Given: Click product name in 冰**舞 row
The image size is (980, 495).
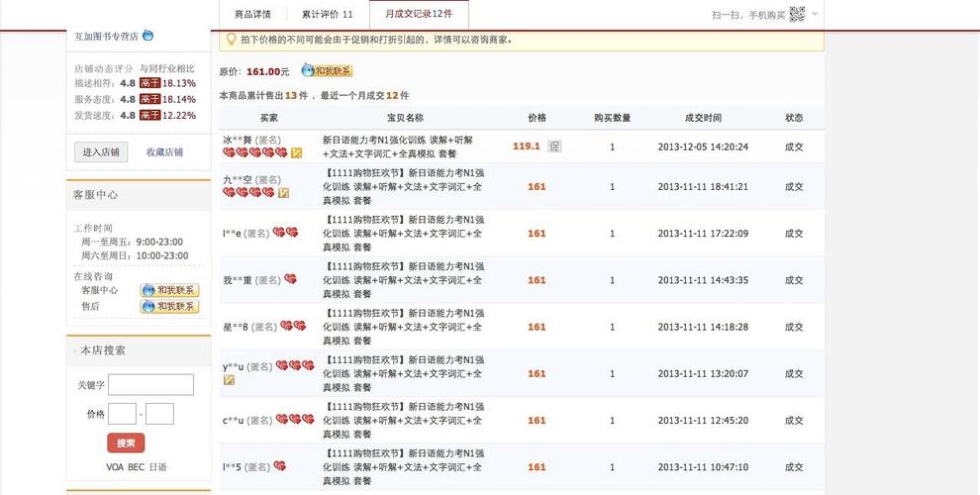Looking at the screenshot, I should click(398, 147).
